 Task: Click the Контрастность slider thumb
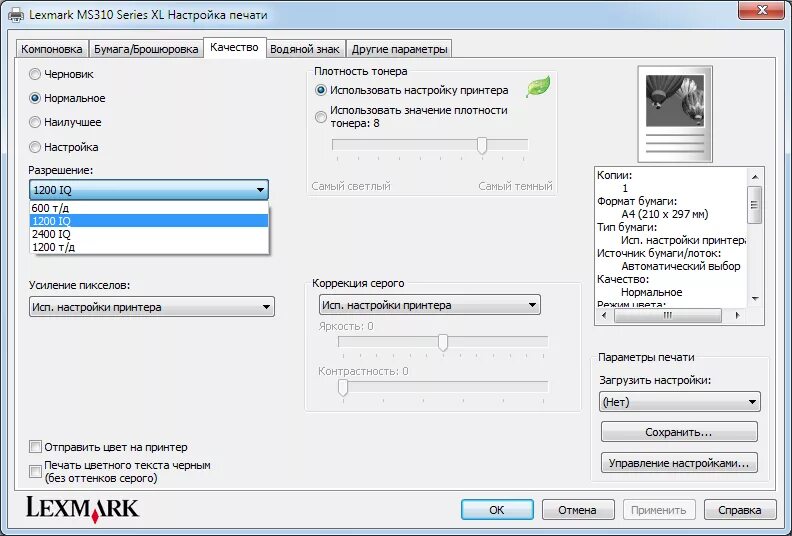click(343, 387)
